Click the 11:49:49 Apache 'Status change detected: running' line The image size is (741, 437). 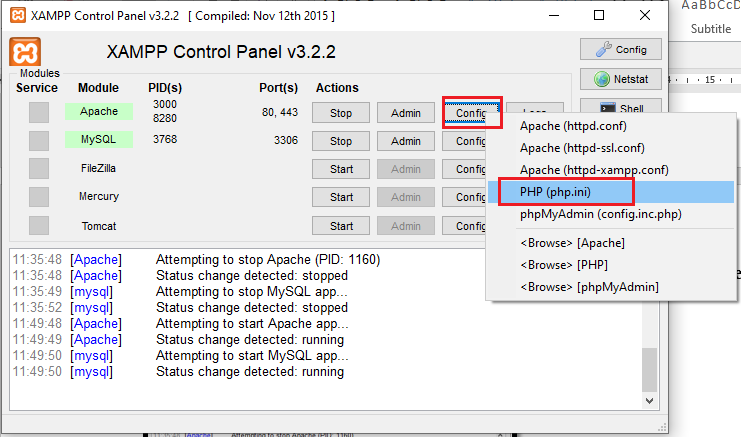250,339
